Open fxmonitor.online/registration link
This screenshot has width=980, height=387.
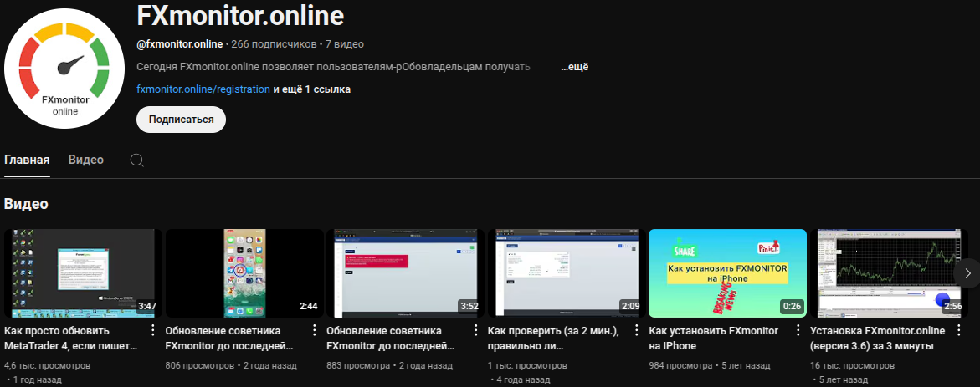click(203, 89)
